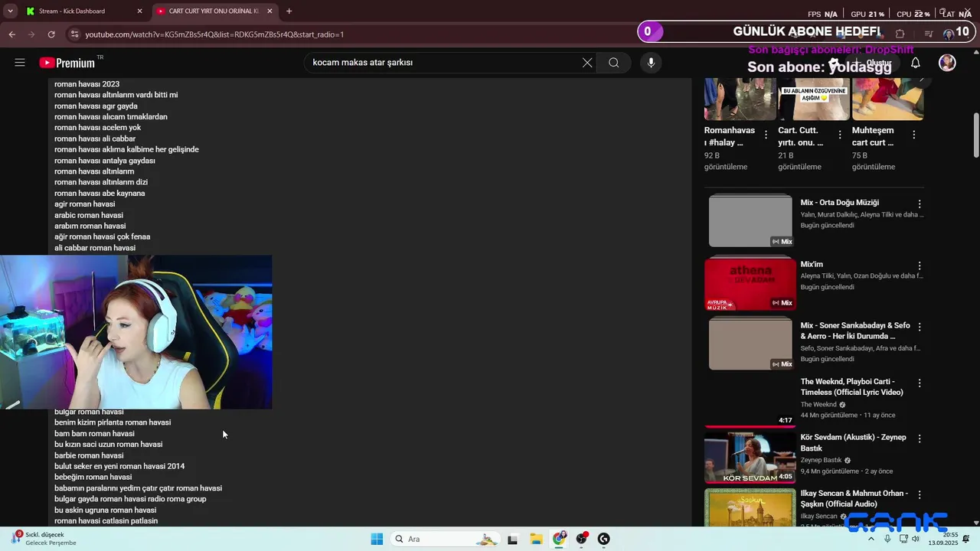Open more options for Mix - Soner Sarıkabadayı

click(920, 327)
